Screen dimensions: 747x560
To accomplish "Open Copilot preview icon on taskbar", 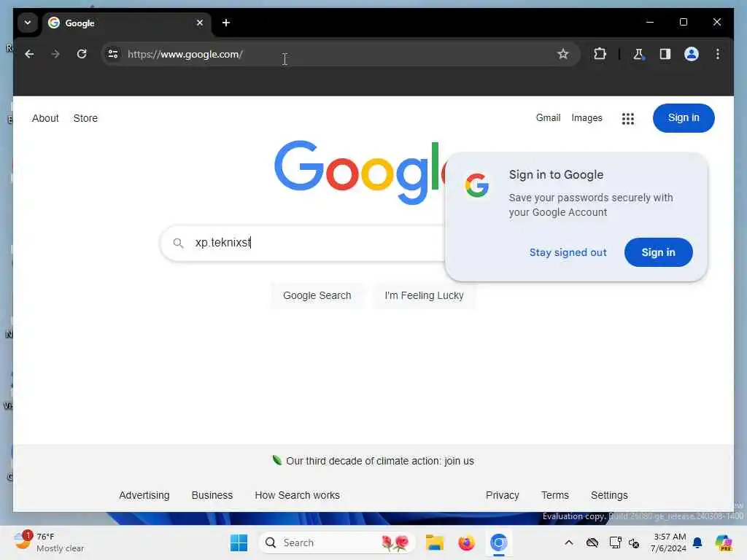I will (x=723, y=542).
